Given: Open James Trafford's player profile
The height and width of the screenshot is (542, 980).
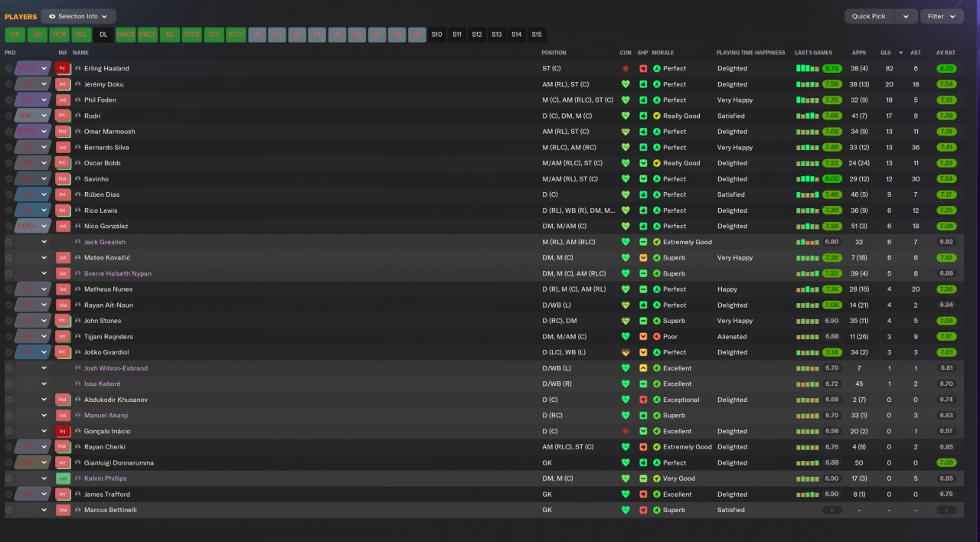Looking at the screenshot, I should (x=107, y=495).
